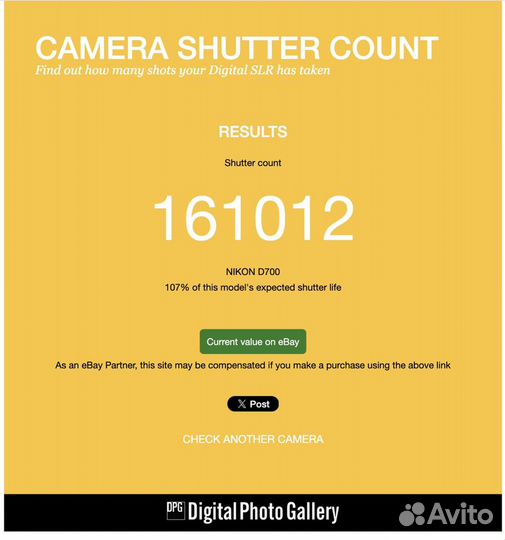
Task: Click the Avito dots logo icon
Action: 412,514
